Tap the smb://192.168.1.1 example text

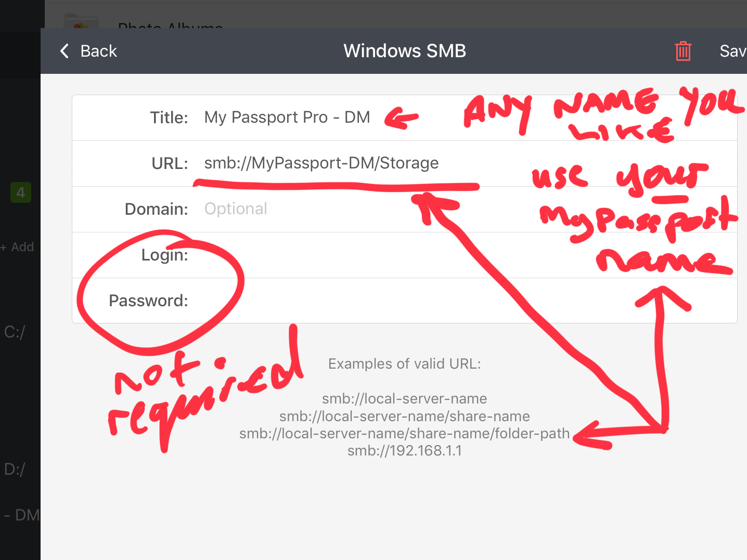coord(405,451)
